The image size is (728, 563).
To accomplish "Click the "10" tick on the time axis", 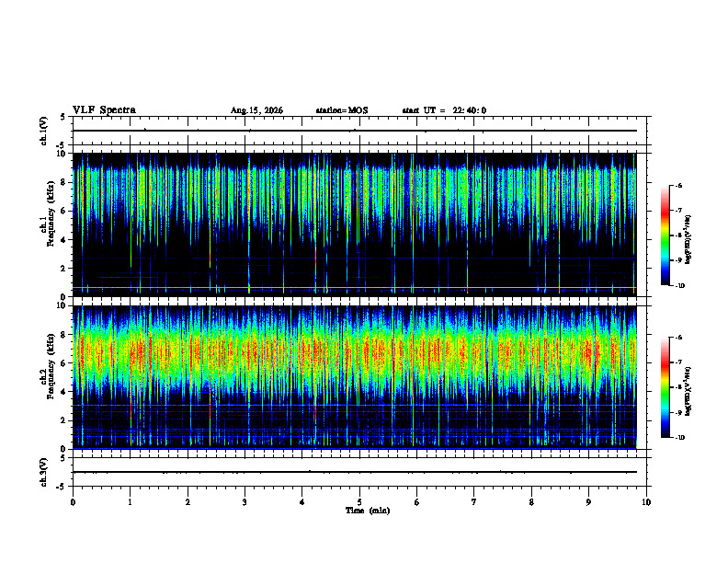I will (x=646, y=502).
